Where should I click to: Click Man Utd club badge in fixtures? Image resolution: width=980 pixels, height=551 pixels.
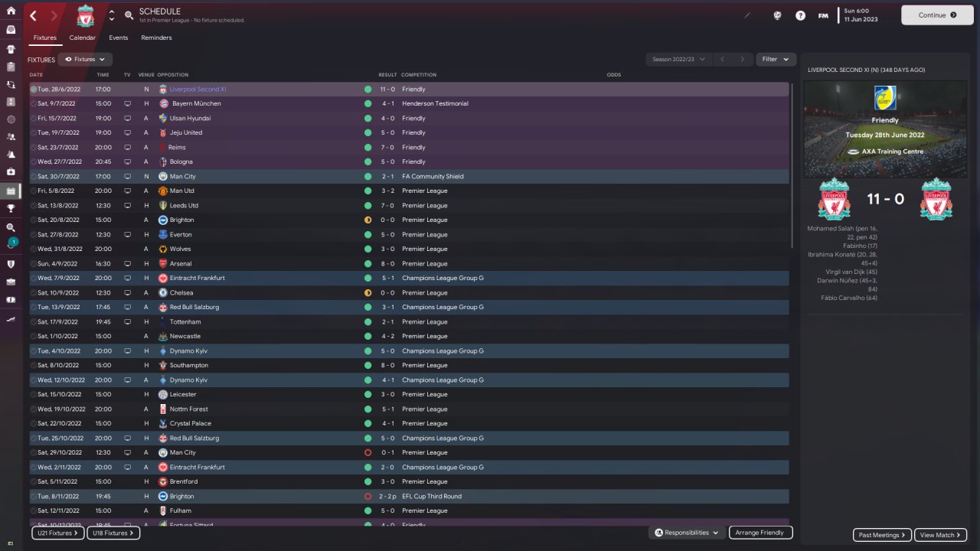pyautogui.click(x=162, y=191)
